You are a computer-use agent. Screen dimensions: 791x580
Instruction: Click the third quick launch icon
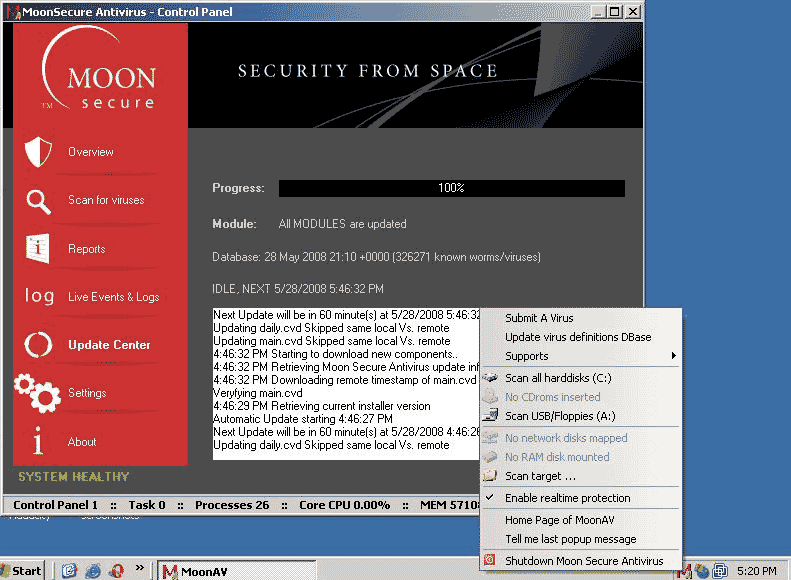[117, 570]
